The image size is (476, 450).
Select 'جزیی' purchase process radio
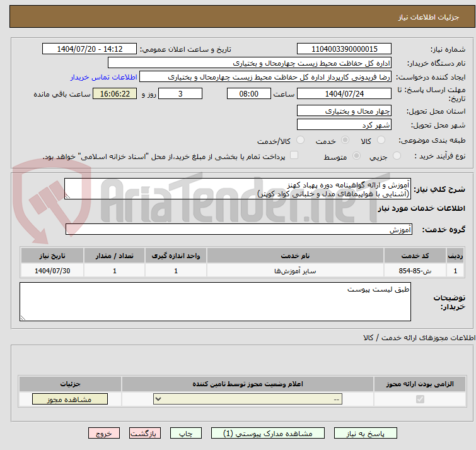(x=397, y=156)
